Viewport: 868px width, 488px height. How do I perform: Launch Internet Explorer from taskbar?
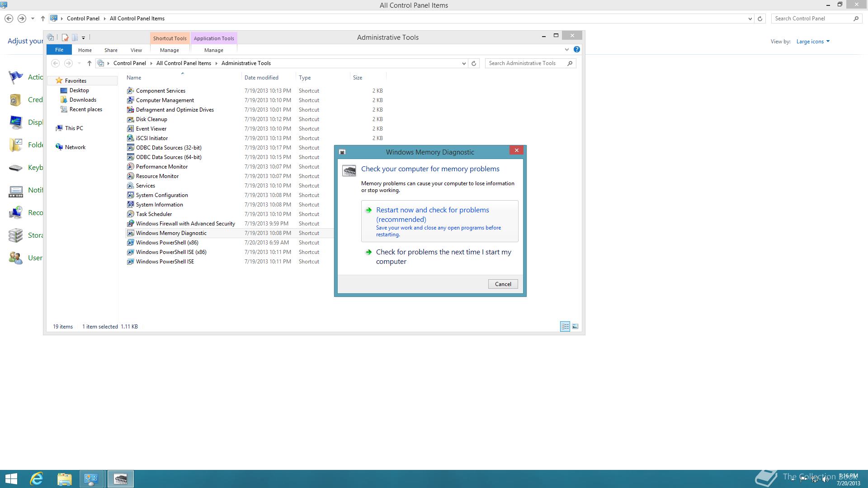37,479
